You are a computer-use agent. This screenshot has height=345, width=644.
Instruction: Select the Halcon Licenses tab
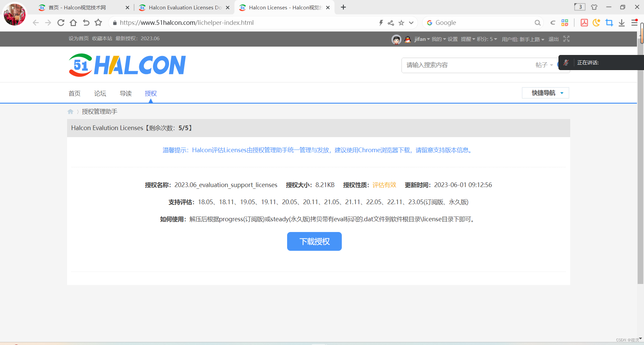tap(285, 7)
